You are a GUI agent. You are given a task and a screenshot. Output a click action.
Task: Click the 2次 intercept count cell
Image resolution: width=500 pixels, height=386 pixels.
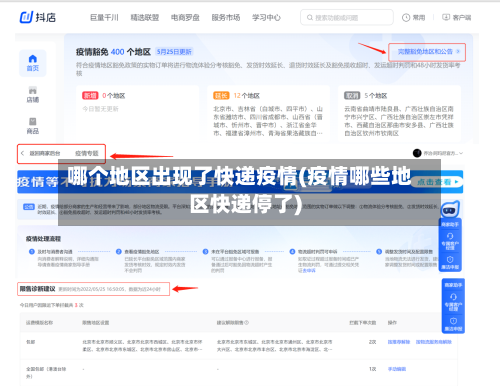coord(372,342)
